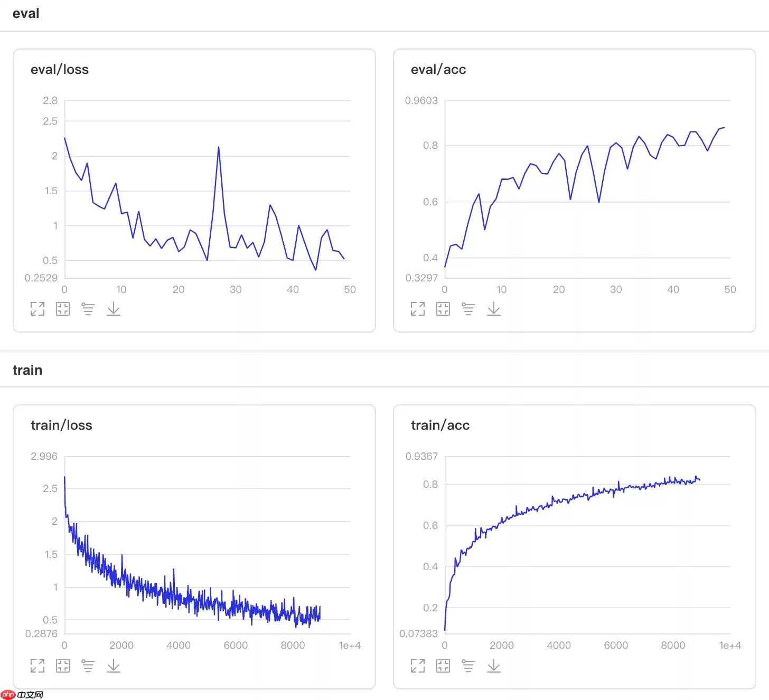This screenshot has height=700, width=769.
Task: Click the zoom-region icon under train/acc
Action: pyautogui.click(x=443, y=666)
